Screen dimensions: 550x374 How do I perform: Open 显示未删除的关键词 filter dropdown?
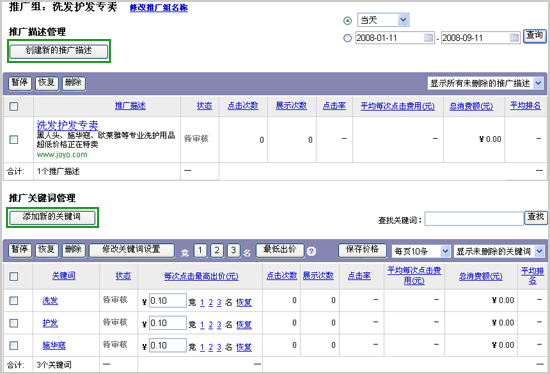pyautogui.click(x=499, y=251)
